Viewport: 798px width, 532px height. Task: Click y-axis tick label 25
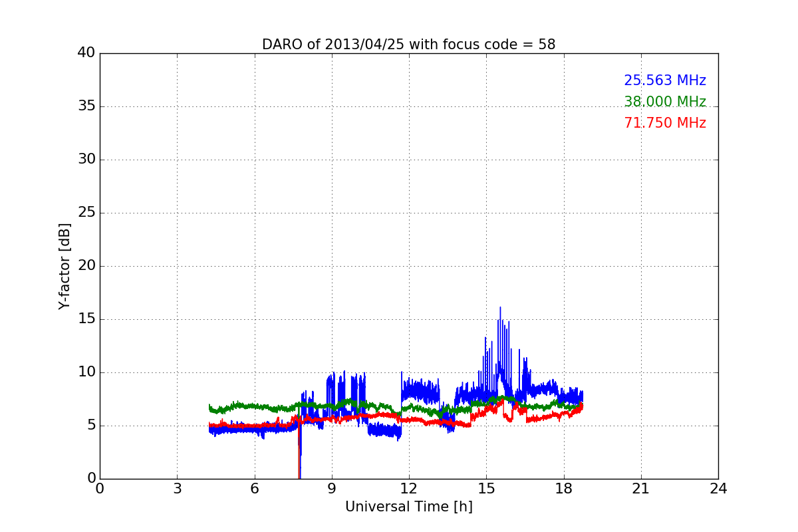tap(86, 213)
